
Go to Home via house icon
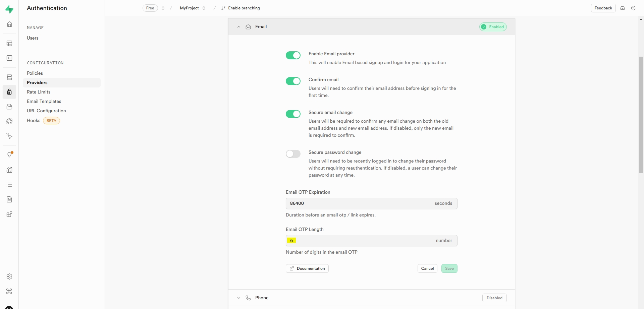tap(9, 24)
